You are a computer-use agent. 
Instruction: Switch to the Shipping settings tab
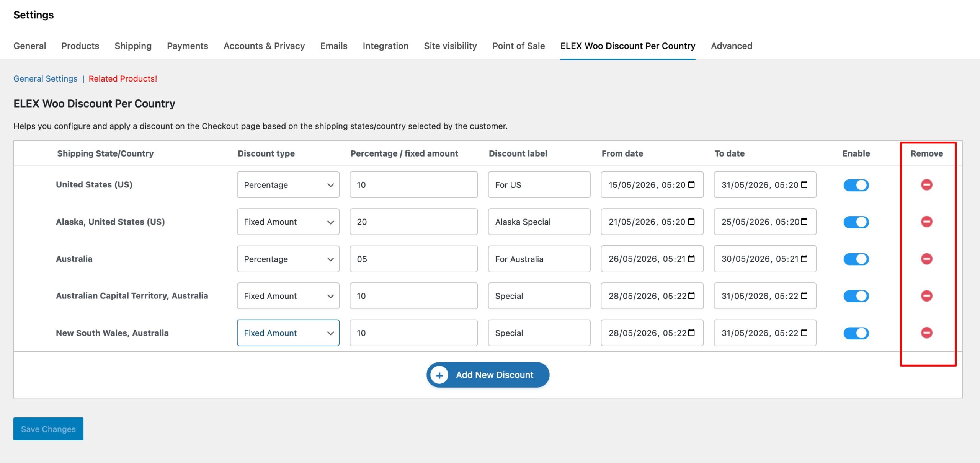pos(133,46)
